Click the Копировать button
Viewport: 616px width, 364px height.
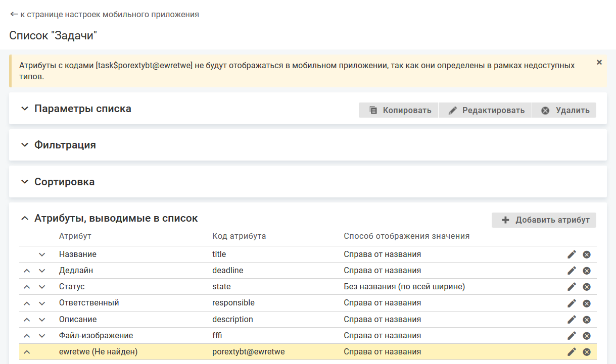[399, 110]
